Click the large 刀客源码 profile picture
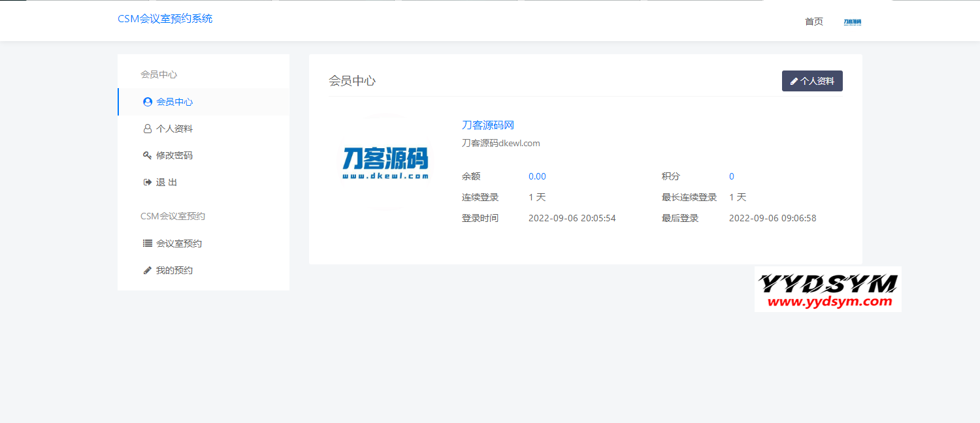Viewport: 980px width, 423px height. click(385, 163)
